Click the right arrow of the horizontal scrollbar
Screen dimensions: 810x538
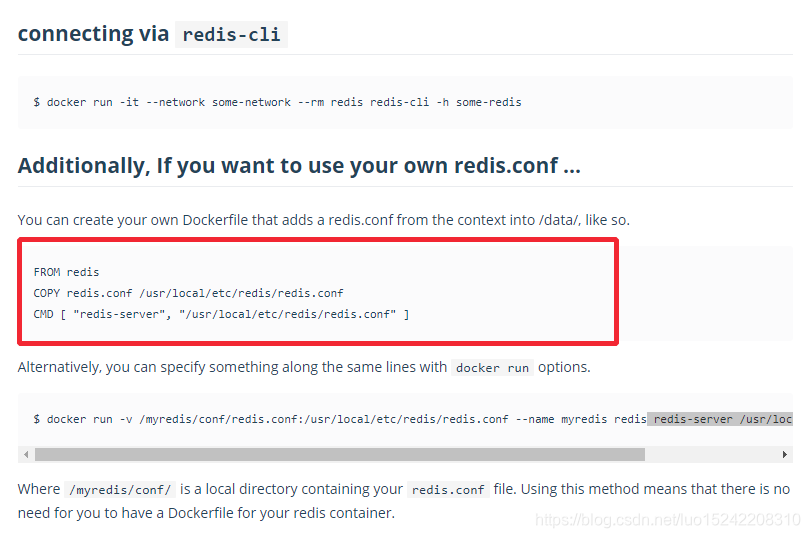(x=785, y=455)
